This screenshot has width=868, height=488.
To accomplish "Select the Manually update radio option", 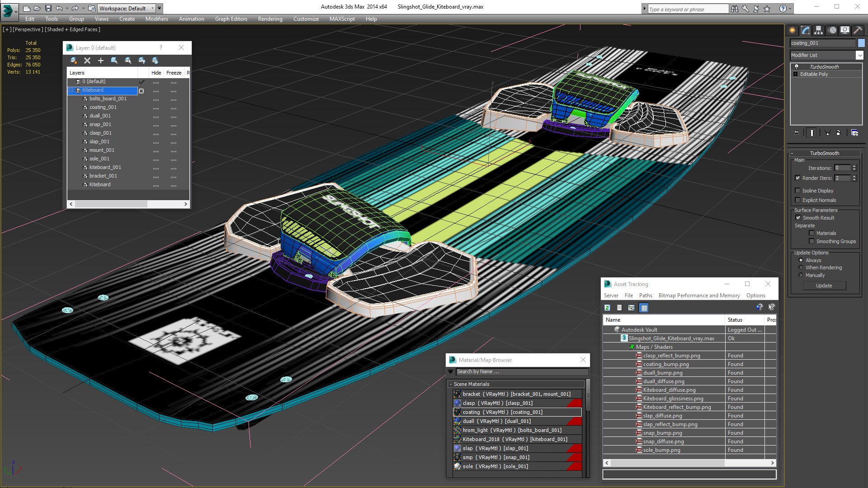I will (x=801, y=275).
